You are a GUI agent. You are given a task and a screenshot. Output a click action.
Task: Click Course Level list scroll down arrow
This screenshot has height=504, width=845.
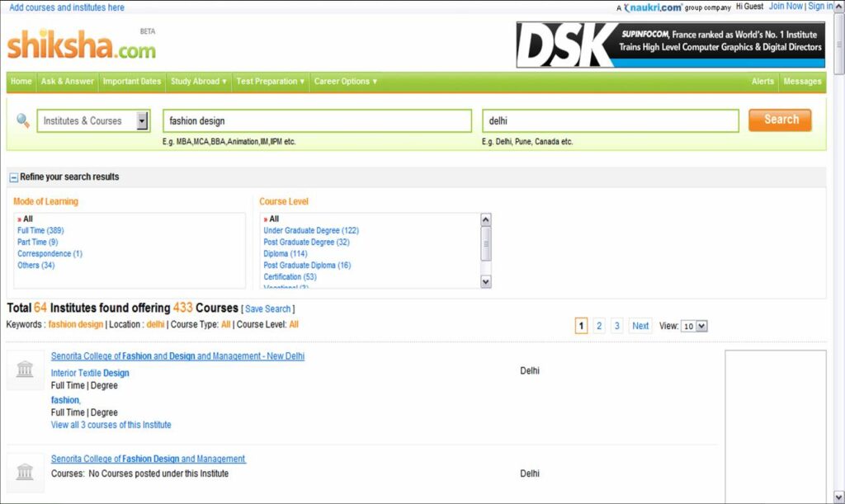[x=485, y=281]
